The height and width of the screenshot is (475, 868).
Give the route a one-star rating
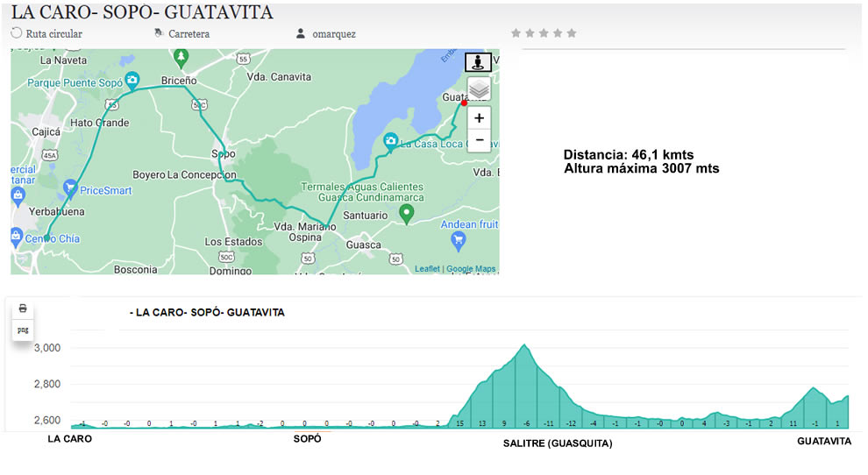516,33
